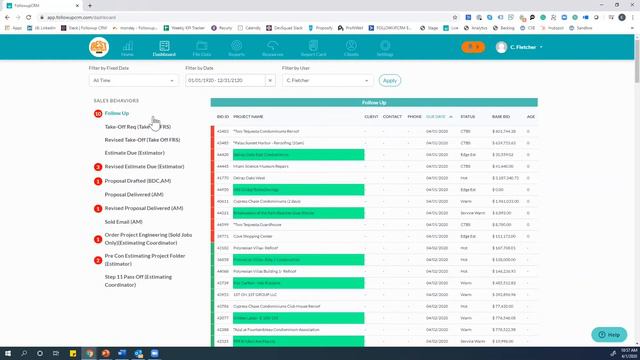This screenshot has width=640, height=360.
Task: Go back in browser history
Action: pos(7,18)
